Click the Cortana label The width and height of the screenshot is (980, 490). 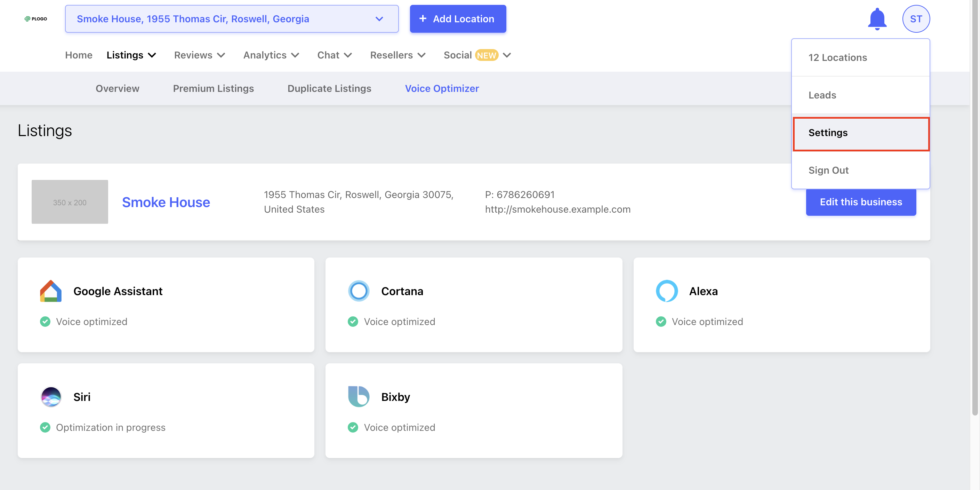(x=402, y=291)
